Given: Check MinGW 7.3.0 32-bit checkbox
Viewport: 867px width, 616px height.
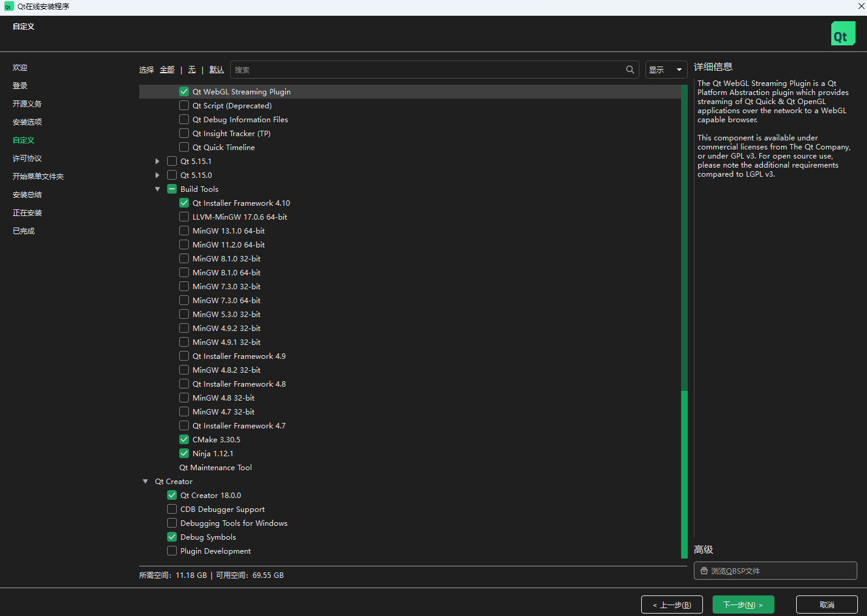Looking at the screenshot, I should click(x=184, y=286).
